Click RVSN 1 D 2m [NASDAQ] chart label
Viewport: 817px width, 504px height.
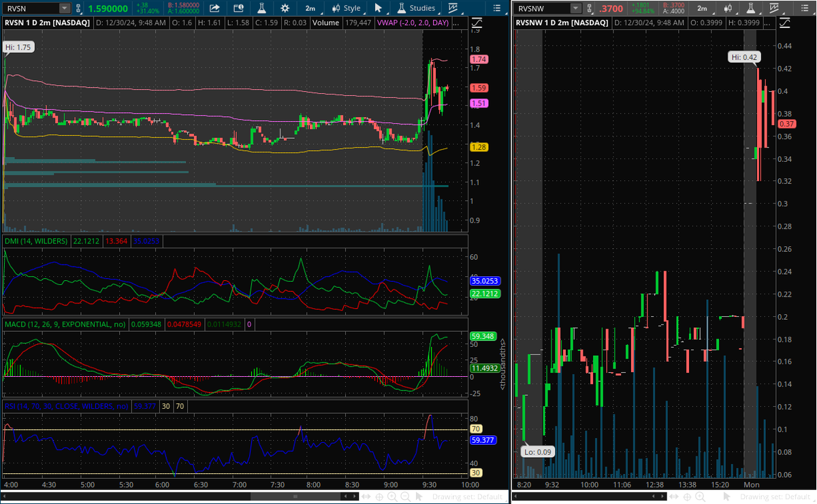[x=47, y=22]
